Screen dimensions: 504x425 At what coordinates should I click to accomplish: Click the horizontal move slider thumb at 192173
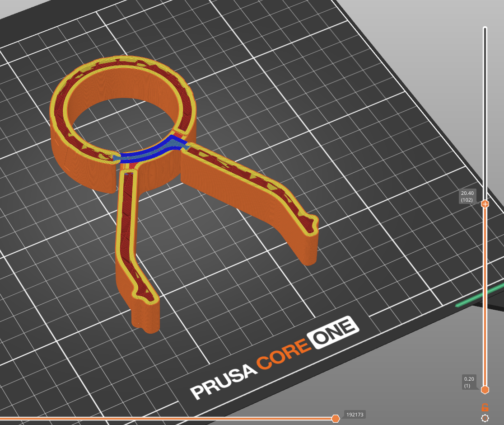pyautogui.click(x=335, y=418)
